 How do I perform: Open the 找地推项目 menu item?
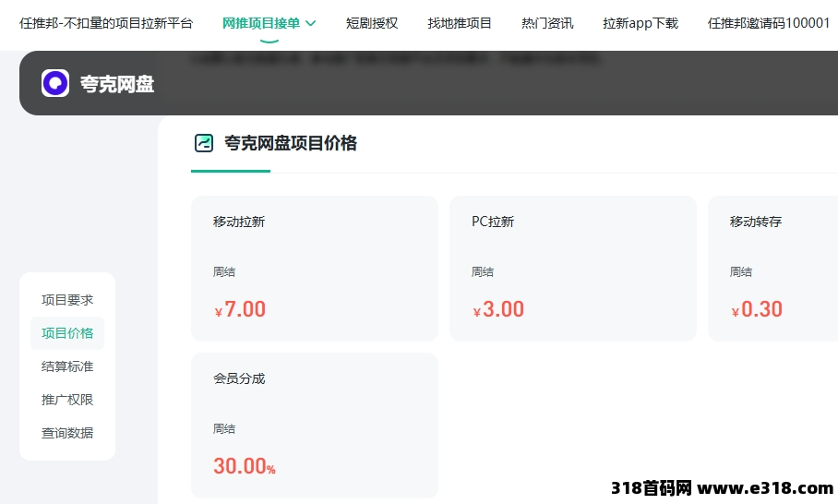[x=459, y=23]
